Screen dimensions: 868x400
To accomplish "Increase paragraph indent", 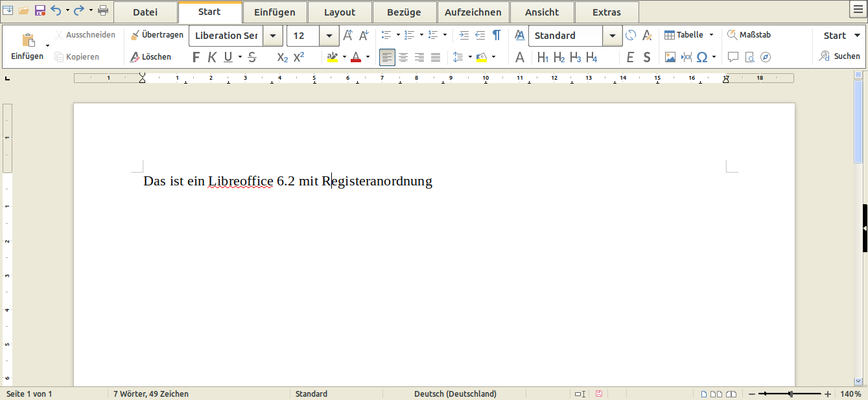I will tap(463, 35).
